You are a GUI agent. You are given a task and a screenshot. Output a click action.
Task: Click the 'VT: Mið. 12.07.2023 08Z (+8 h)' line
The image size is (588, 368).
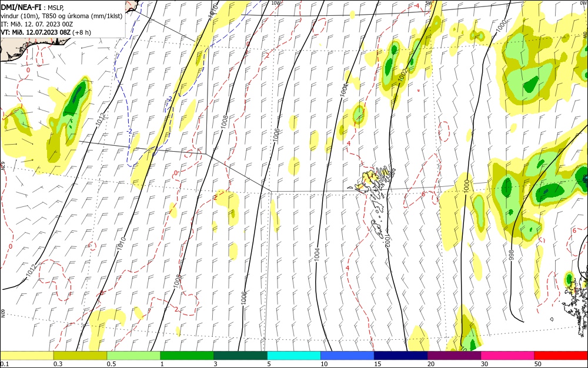46,32
